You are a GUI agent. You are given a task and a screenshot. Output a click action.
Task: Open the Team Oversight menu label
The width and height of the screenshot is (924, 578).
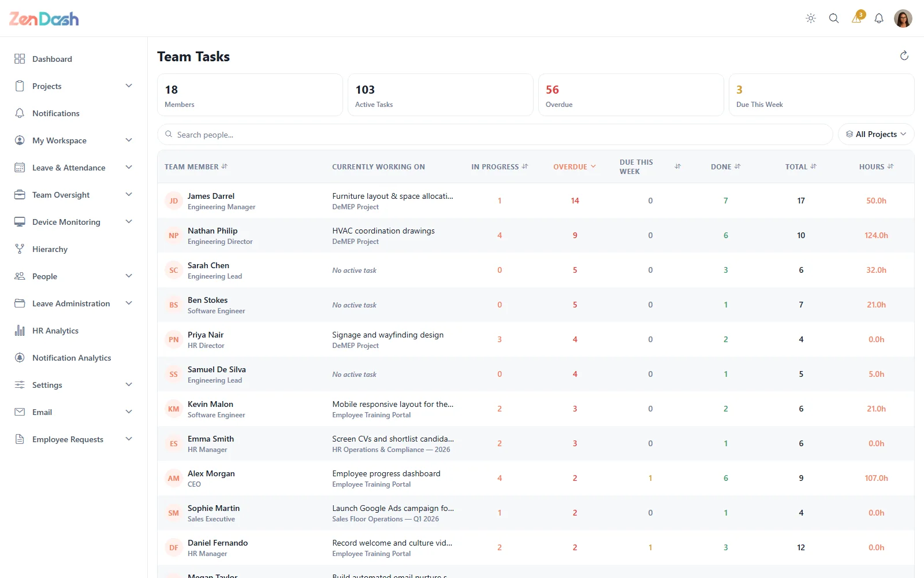coord(61,195)
